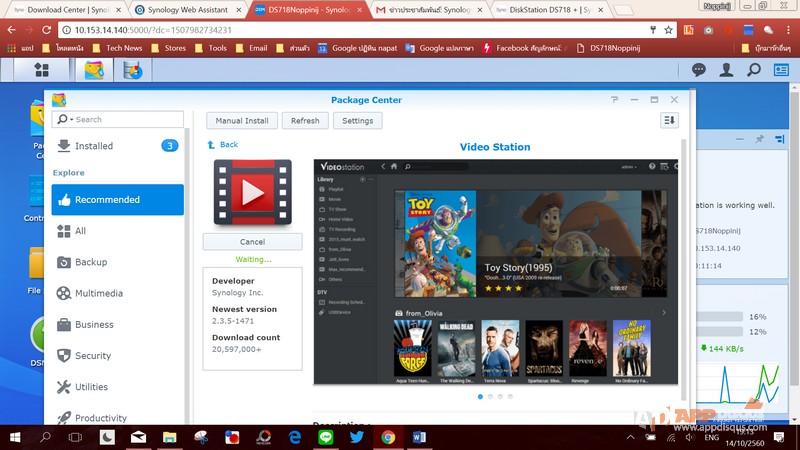This screenshot has width=800, height=450.
Task: Switch to Download Center browser tab
Action: [66, 10]
